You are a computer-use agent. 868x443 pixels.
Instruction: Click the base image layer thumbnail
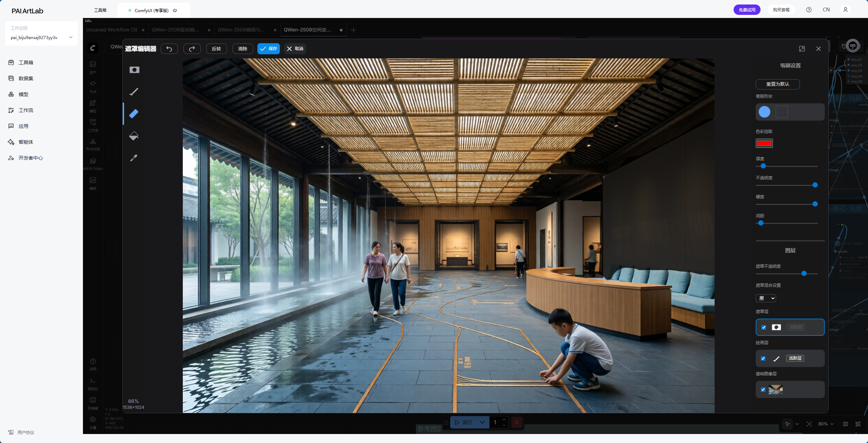776,389
